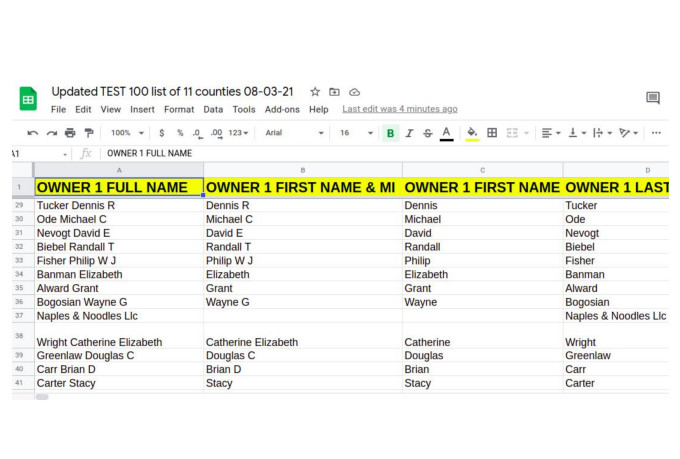Open the Help menu
The image size is (680, 459).
pyautogui.click(x=319, y=109)
